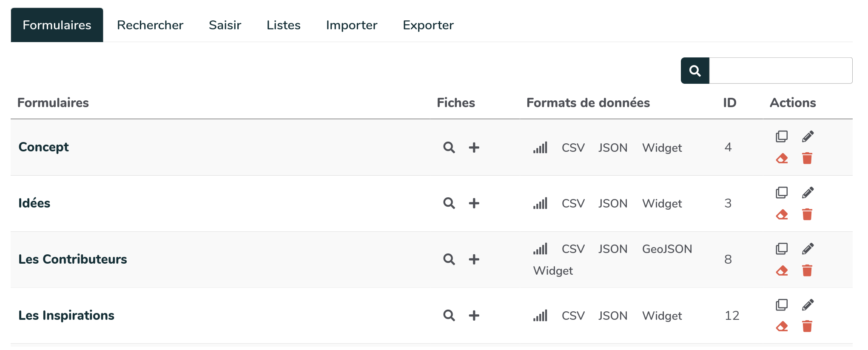Screen dimensions: 868x350
Task: Open Widget link for Les Inspirations
Action: pos(662,316)
